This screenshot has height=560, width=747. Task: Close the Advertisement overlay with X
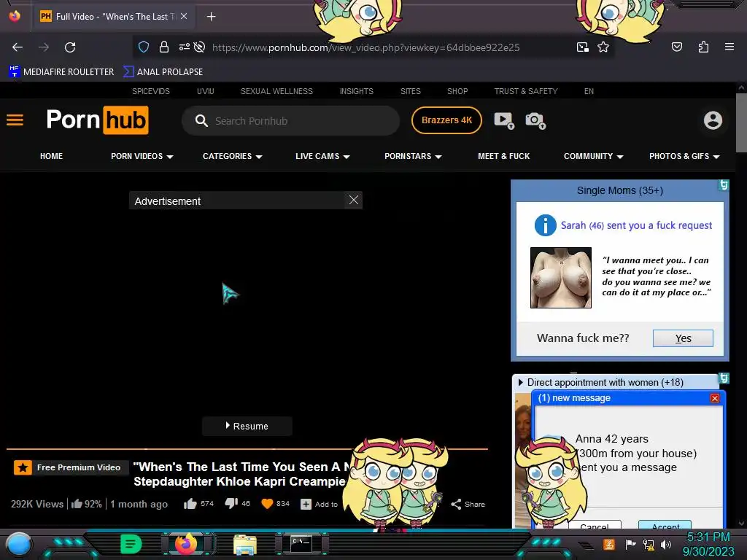pos(354,200)
